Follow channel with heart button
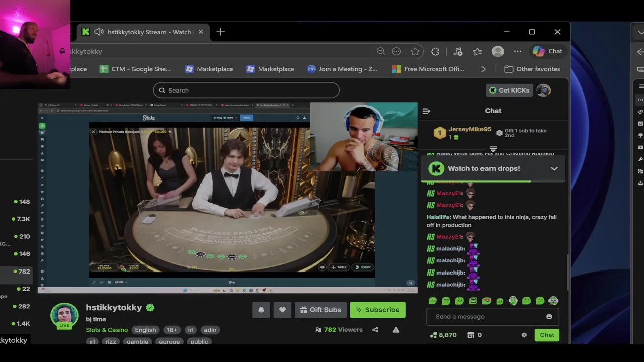This screenshot has width=644, height=362. click(x=282, y=310)
